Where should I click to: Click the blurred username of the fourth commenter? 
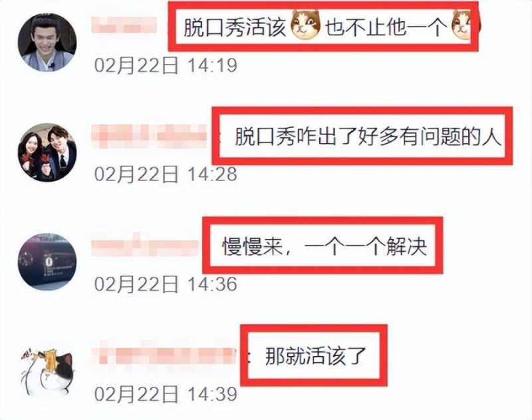[164, 355]
